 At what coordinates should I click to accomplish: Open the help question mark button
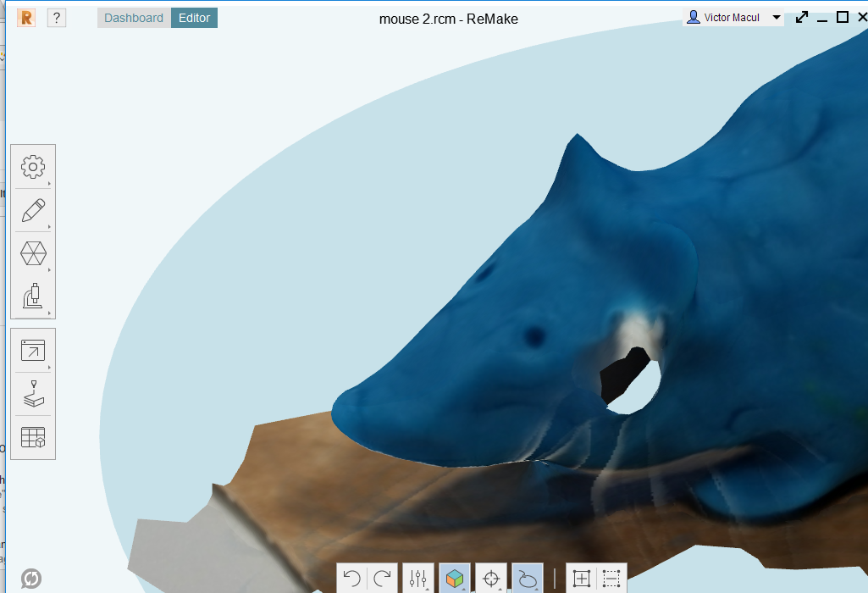(57, 18)
